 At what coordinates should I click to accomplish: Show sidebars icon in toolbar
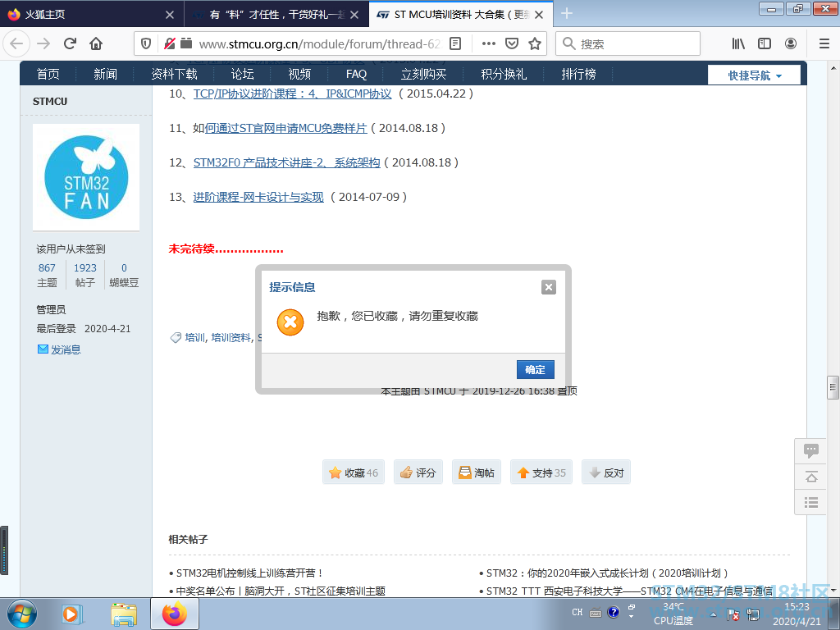pyautogui.click(x=765, y=44)
